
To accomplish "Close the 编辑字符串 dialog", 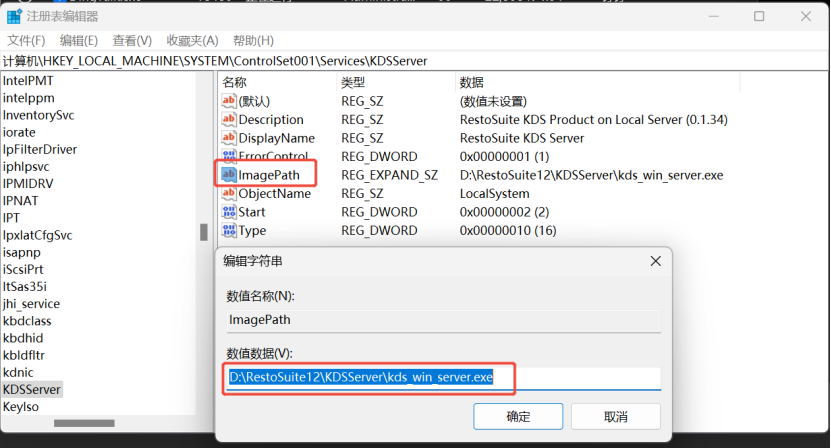I will 656,261.
